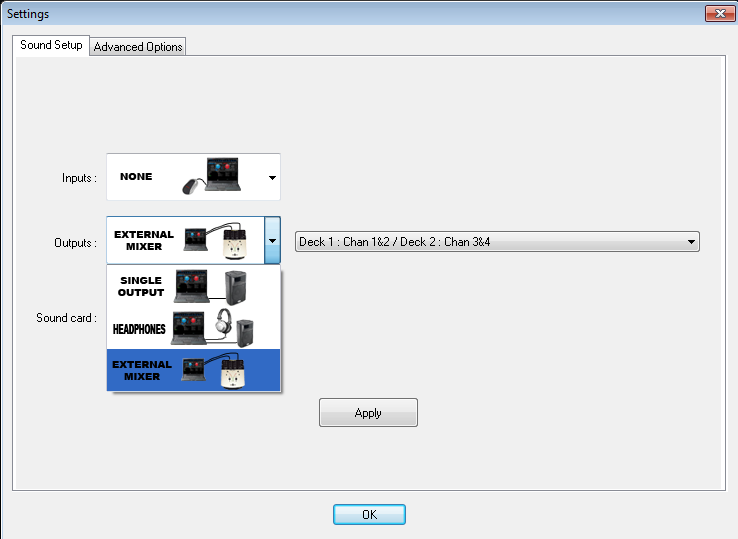Viewport: 738px width, 539px height.
Task: Switch to the Advanced Options tab
Action: coord(137,47)
